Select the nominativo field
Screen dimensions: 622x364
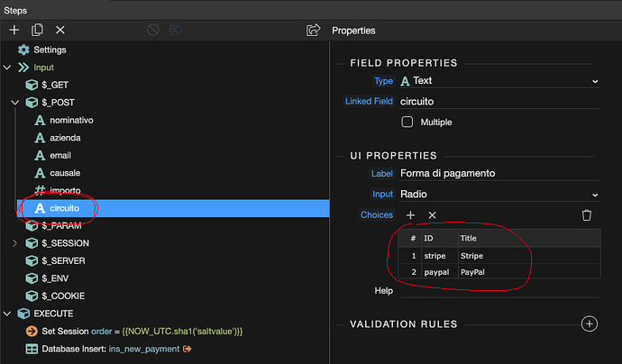point(71,120)
